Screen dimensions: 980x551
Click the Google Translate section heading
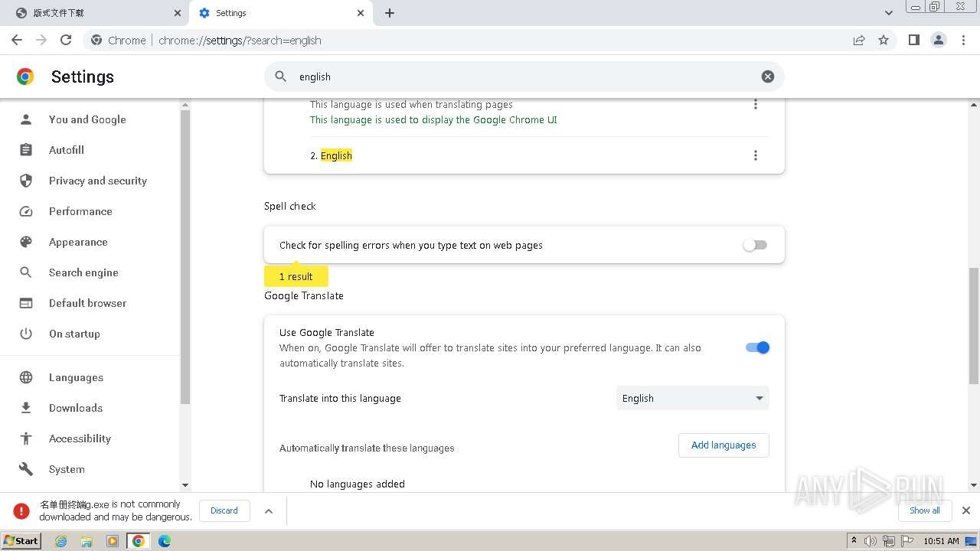pyautogui.click(x=304, y=295)
